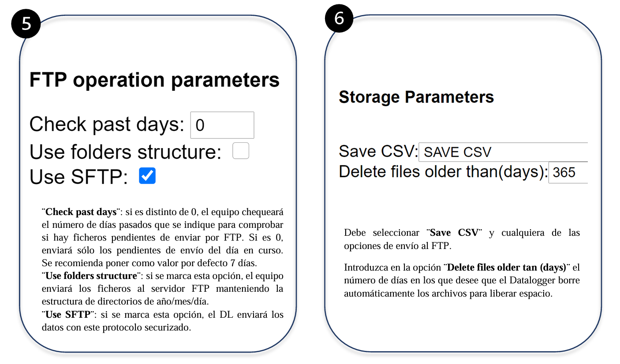
Task: Click bold "Check past days" description text
Action: (x=82, y=212)
